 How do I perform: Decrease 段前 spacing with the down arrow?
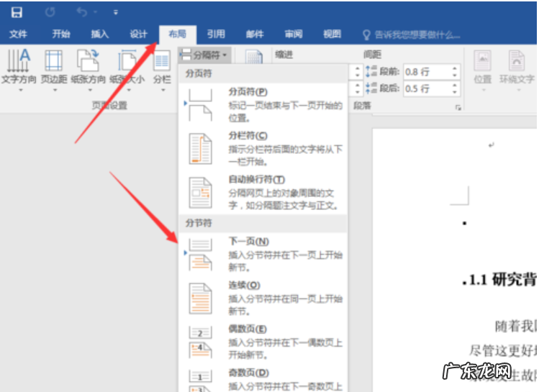455,76
